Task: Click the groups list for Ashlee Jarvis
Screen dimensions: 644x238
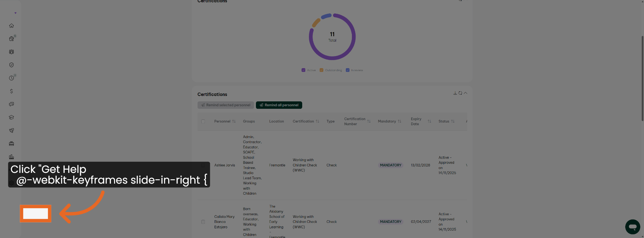Action: point(252,165)
